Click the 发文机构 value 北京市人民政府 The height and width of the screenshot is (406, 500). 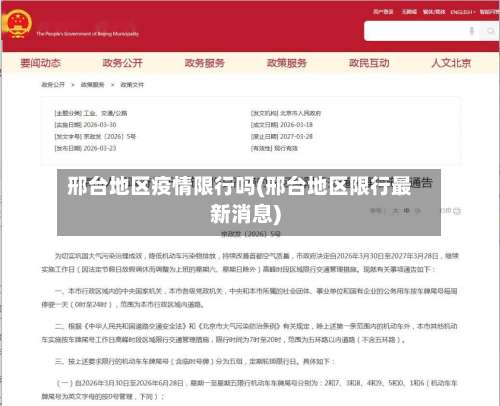(300, 113)
